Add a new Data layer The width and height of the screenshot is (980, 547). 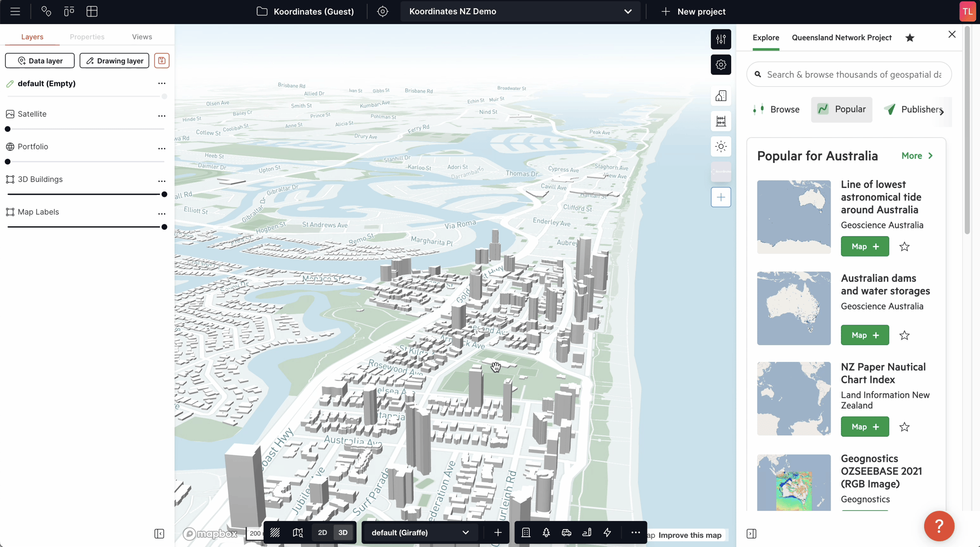pyautogui.click(x=40, y=61)
